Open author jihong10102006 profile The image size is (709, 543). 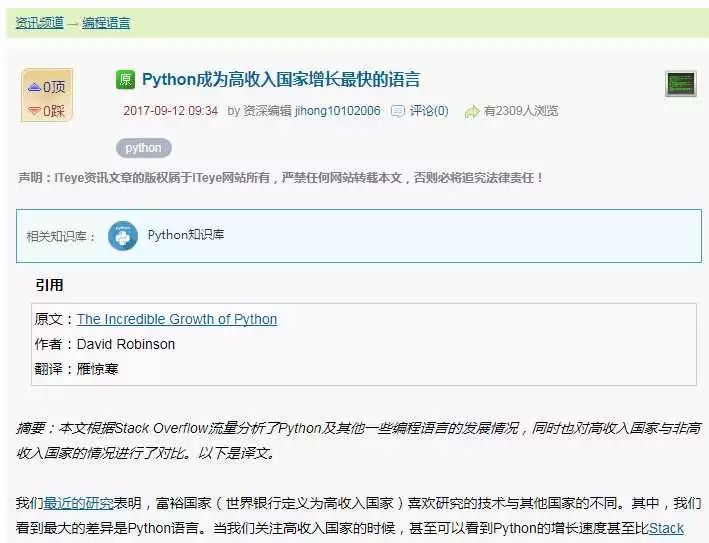(x=337, y=111)
